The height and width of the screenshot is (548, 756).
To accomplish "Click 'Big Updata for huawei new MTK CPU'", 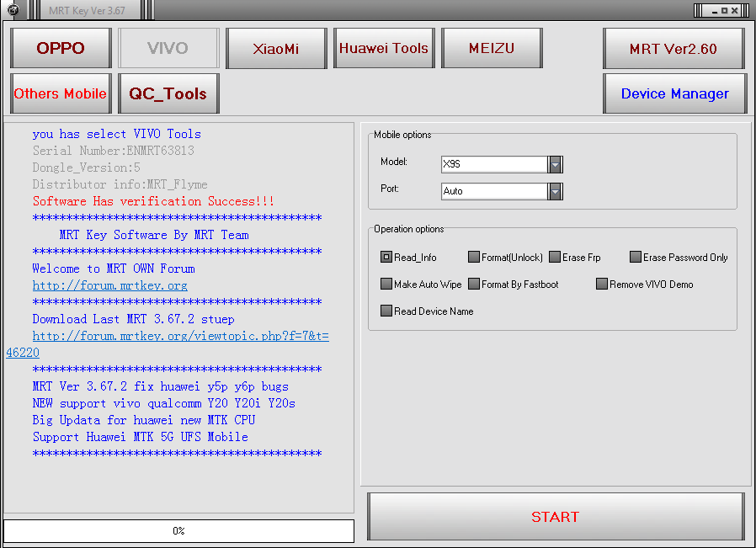I will pos(144,420).
